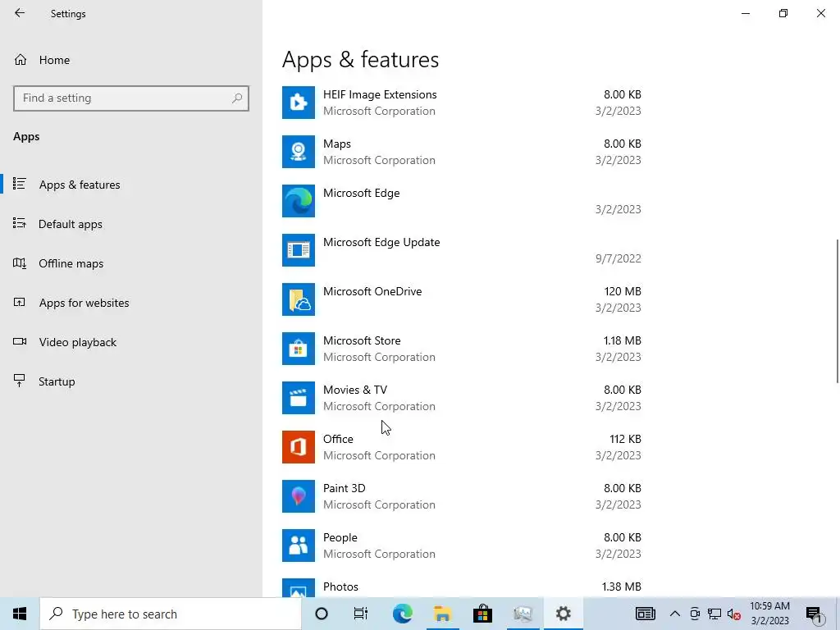This screenshot has height=630, width=840.
Task: Select the Paint 3D entry name
Action: (344, 489)
